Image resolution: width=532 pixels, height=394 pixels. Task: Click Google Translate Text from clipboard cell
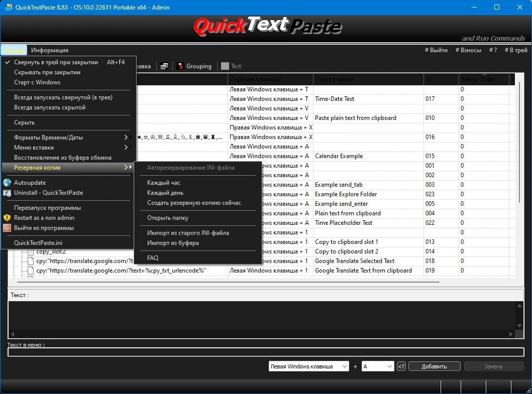pyautogui.click(x=368, y=271)
